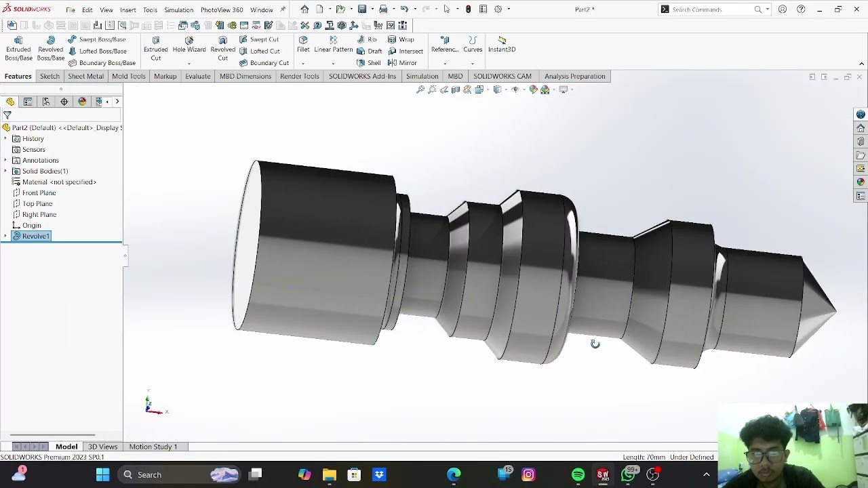Click the Search Commands field
This screenshot has width=868, height=488.
712,9
